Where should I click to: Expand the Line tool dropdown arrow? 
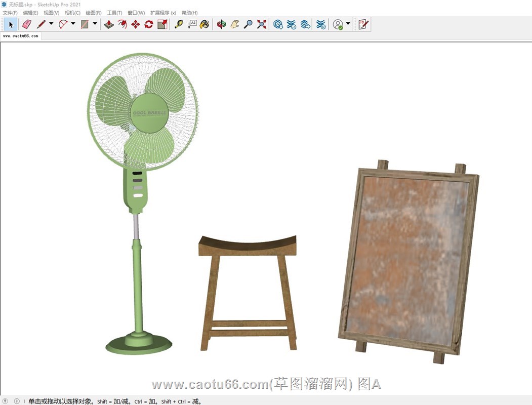(x=51, y=24)
